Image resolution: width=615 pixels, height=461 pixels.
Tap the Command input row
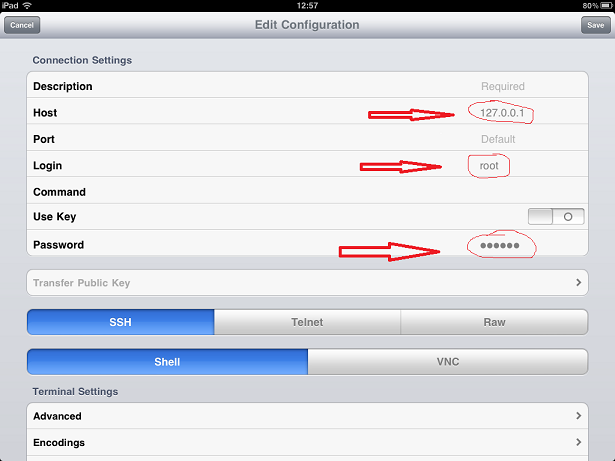[x=400, y=192]
